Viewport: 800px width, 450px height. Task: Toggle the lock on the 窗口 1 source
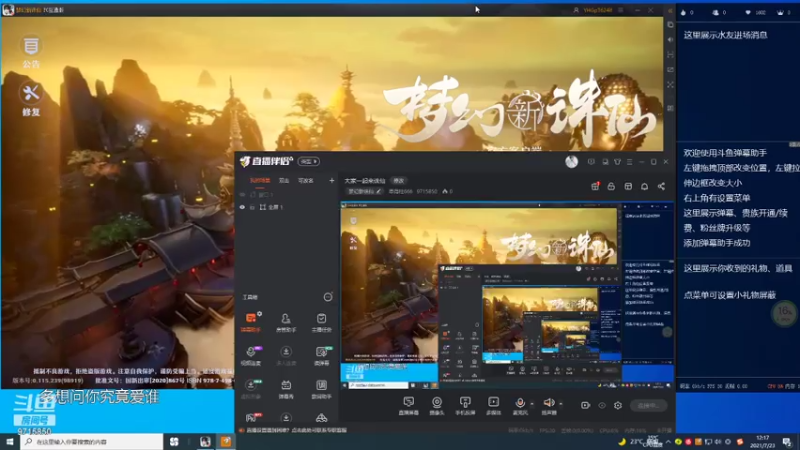pos(252,194)
